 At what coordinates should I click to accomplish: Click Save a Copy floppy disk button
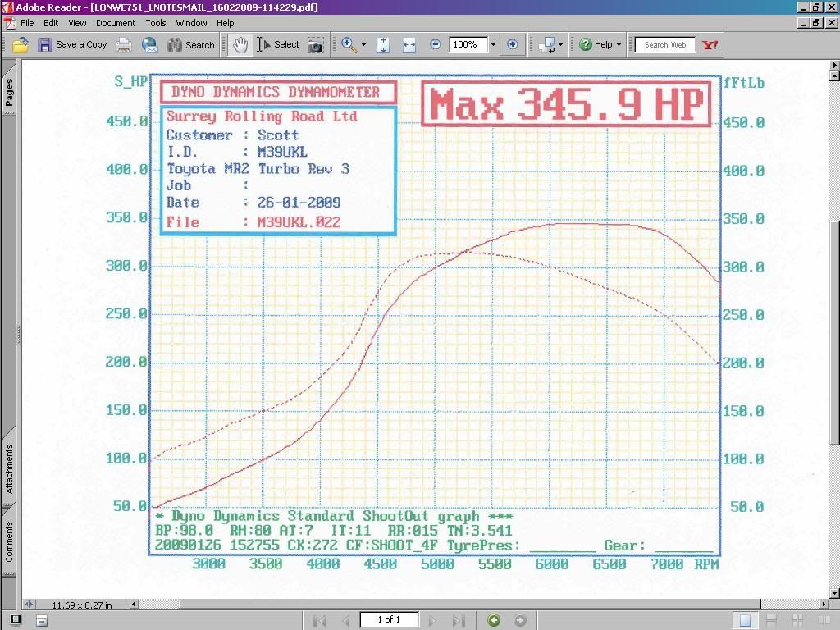[73, 45]
